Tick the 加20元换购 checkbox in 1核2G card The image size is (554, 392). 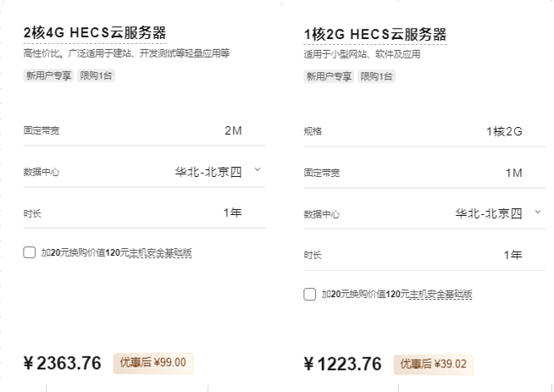310,294
